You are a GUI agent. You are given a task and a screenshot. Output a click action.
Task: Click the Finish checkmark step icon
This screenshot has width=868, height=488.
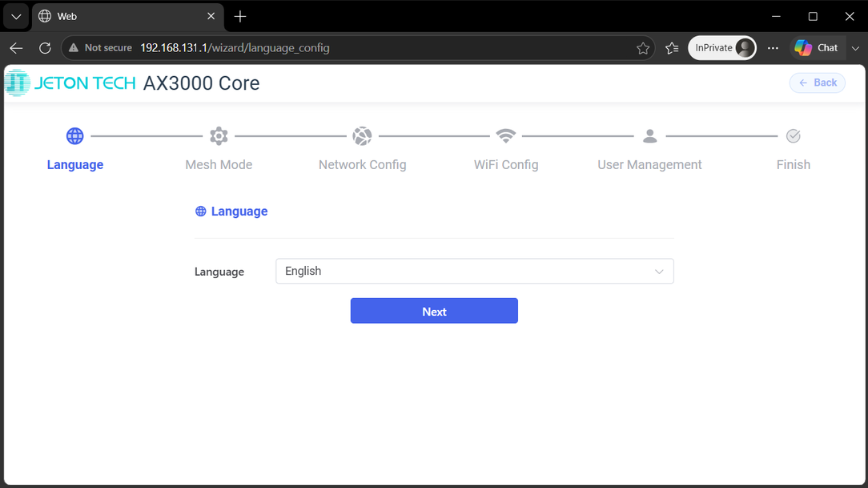point(794,135)
